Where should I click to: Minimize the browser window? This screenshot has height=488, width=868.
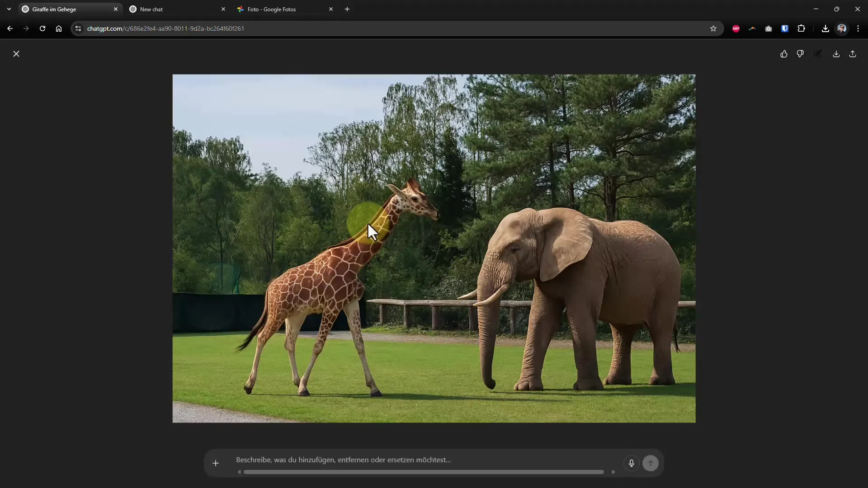coord(816,9)
